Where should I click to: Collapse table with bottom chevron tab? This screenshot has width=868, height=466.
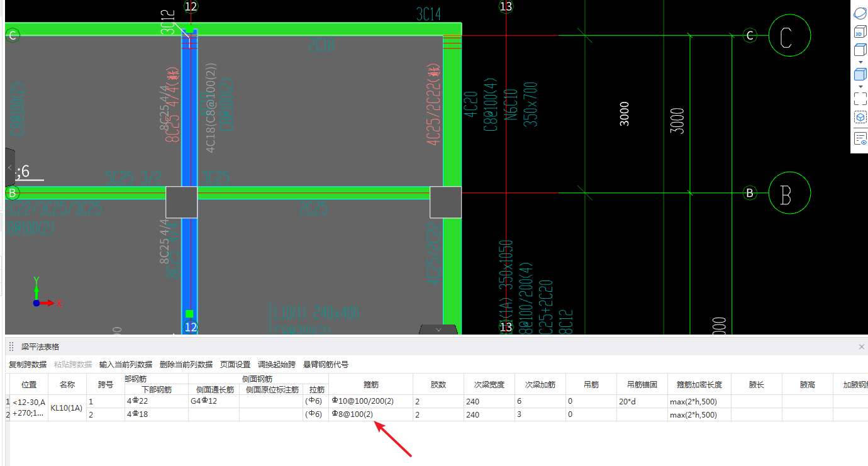(x=438, y=330)
